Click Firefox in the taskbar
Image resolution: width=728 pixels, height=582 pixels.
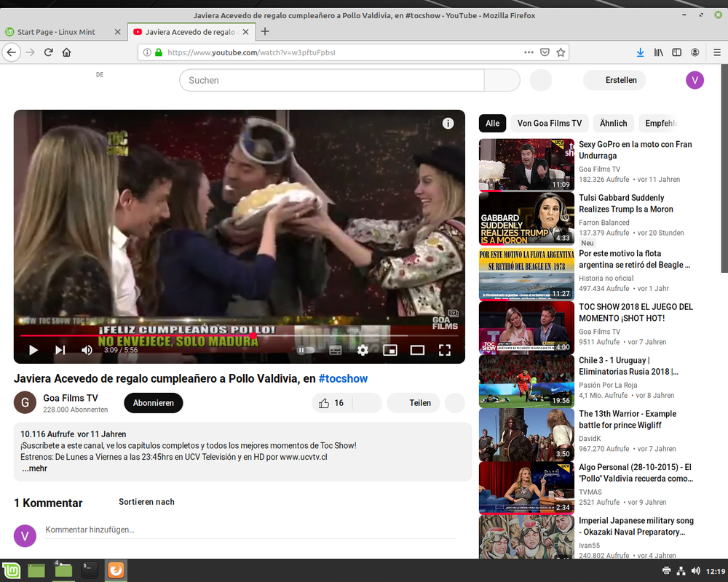coord(116,570)
